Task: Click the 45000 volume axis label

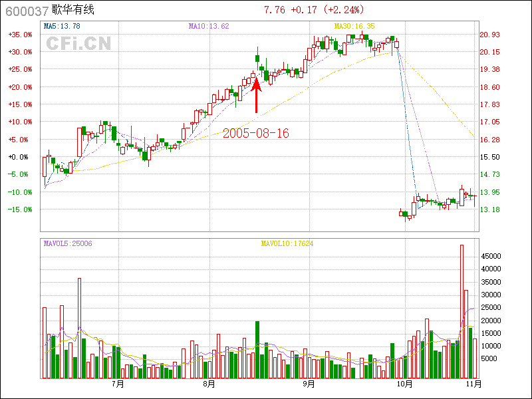Action: pyautogui.click(x=491, y=256)
